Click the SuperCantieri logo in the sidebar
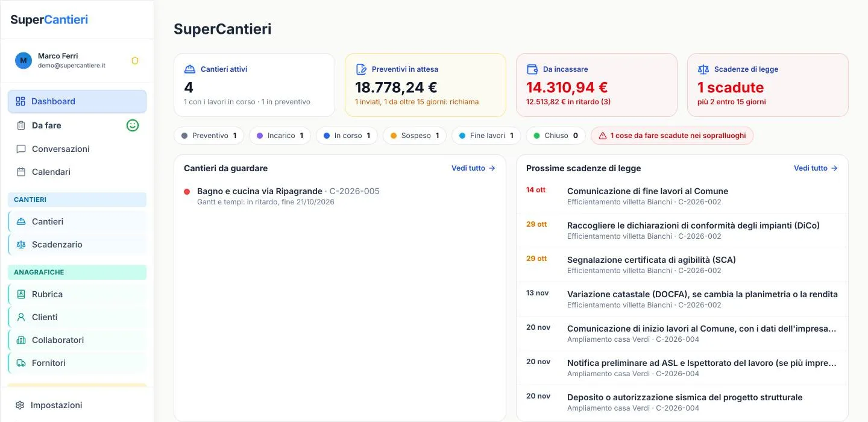868x422 pixels. [x=49, y=19]
